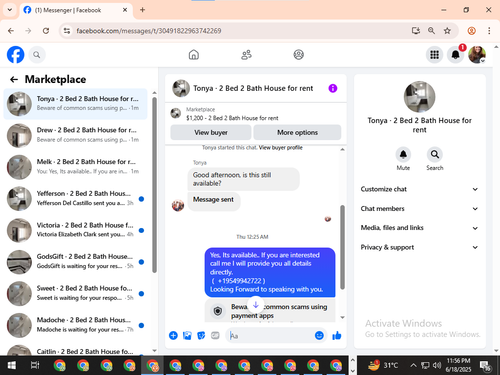
Task: Choose a sticker from the composer
Action: (x=201, y=335)
